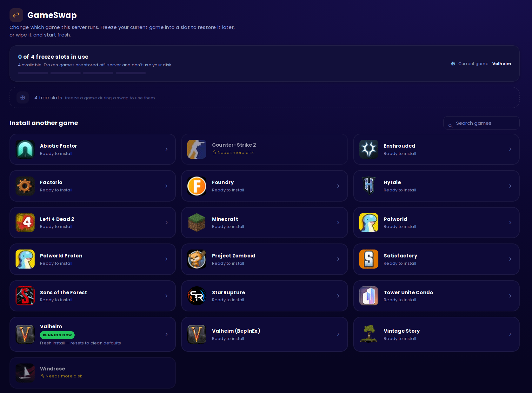Viewport: 532px width, 393px height.
Task: Open Left 4 Dead 2 via its chevron
Action: [166, 223]
